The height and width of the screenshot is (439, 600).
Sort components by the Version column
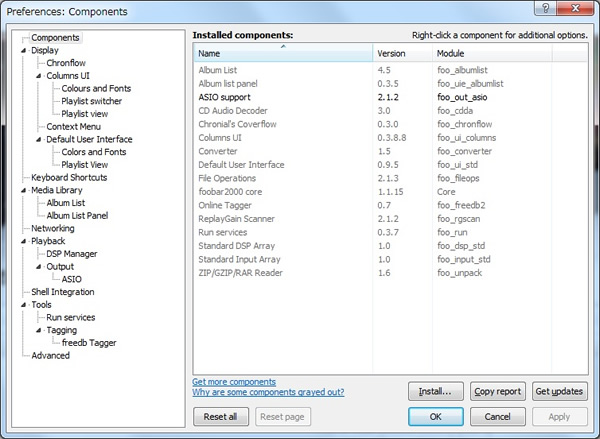tap(403, 53)
